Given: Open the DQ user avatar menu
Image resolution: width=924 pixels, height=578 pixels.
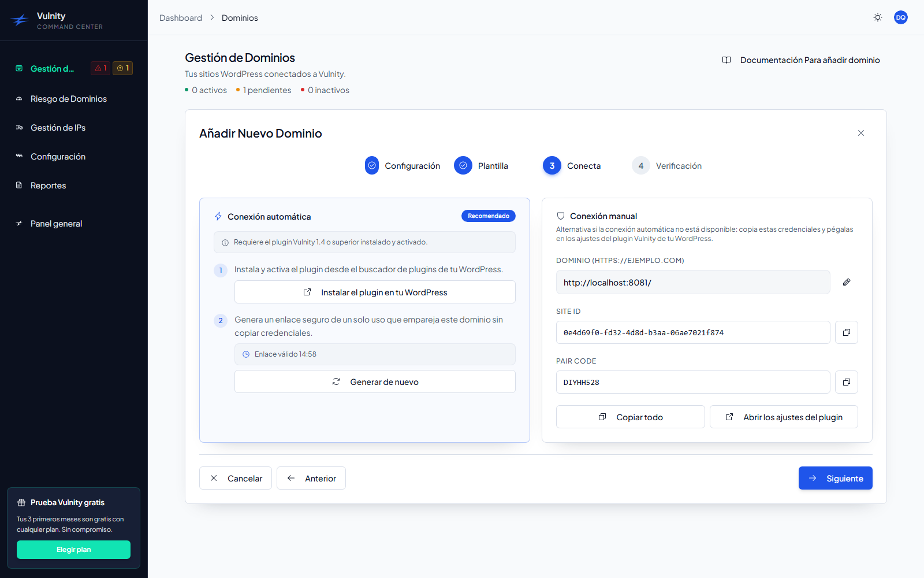Looking at the screenshot, I should click(x=901, y=17).
